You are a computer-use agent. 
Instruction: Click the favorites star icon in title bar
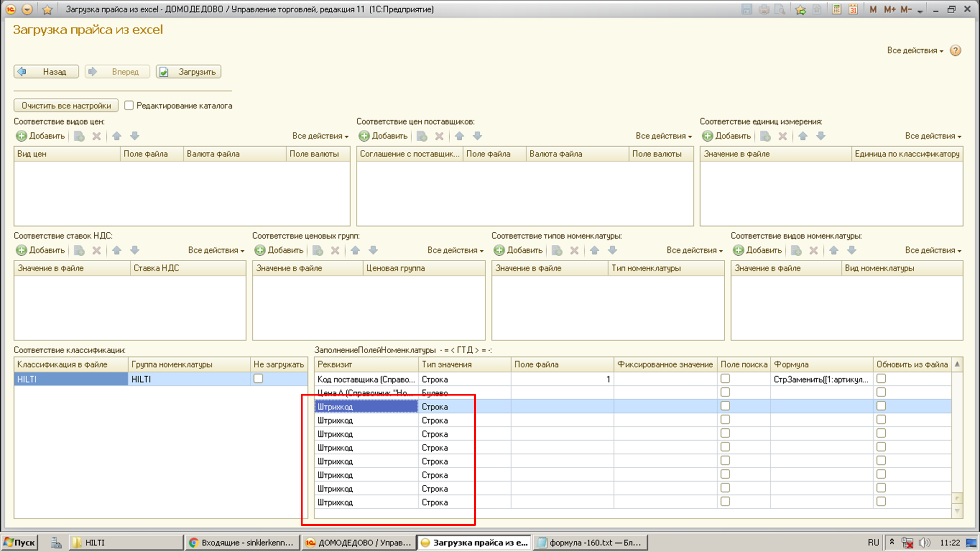click(x=47, y=9)
